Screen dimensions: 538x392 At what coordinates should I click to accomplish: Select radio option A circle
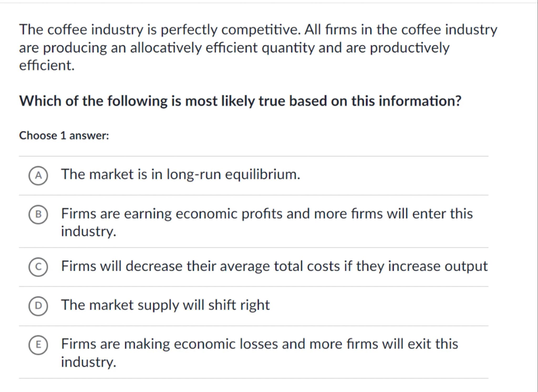(x=38, y=175)
